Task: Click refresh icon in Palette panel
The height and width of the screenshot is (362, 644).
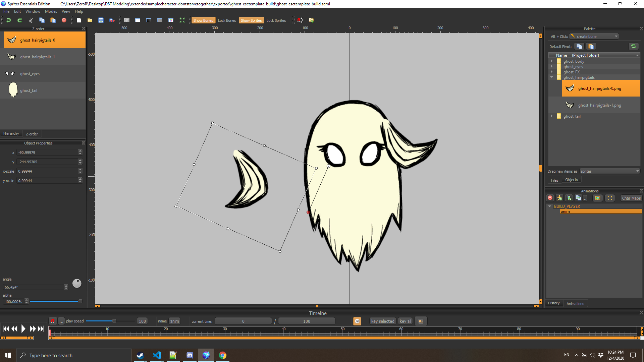Action: pyautogui.click(x=633, y=46)
